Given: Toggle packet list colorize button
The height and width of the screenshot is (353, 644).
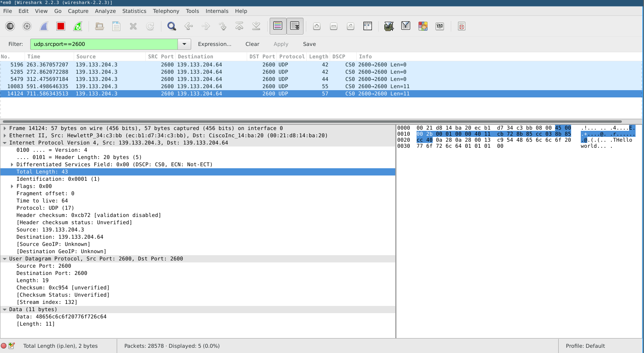Looking at the screenshot, I should [278, 27].
